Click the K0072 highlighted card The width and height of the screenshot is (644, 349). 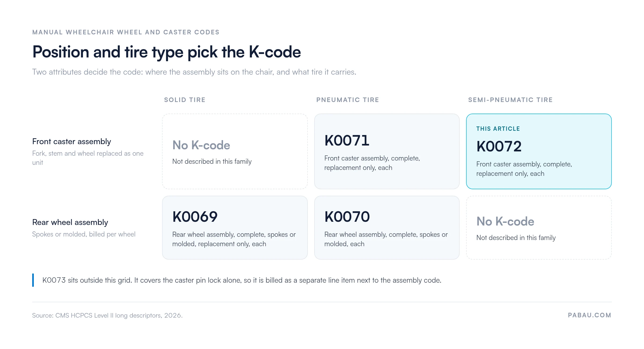pyautogui.click(x=539, y=151)
